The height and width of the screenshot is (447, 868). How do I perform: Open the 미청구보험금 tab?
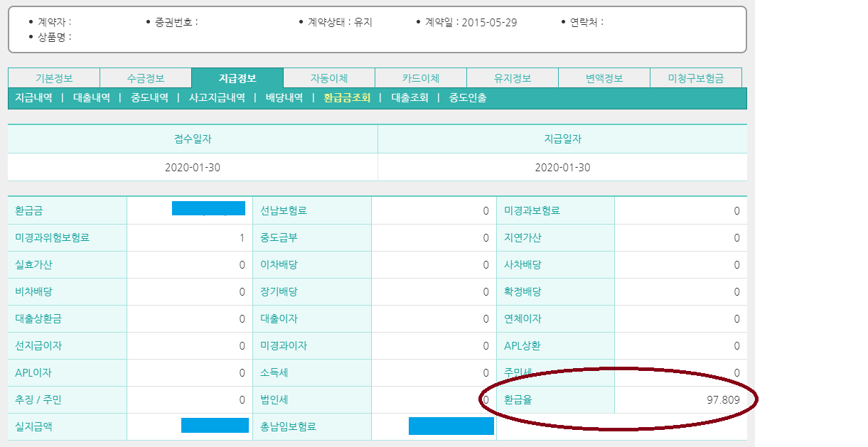point(696,77)
